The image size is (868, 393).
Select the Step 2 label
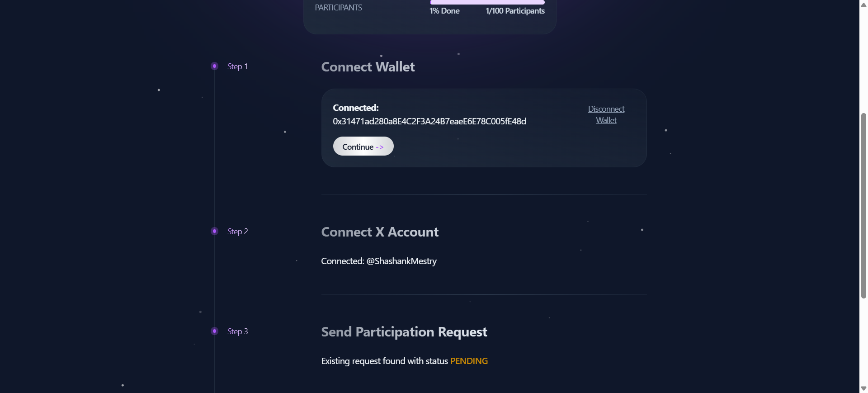point(237,232)
